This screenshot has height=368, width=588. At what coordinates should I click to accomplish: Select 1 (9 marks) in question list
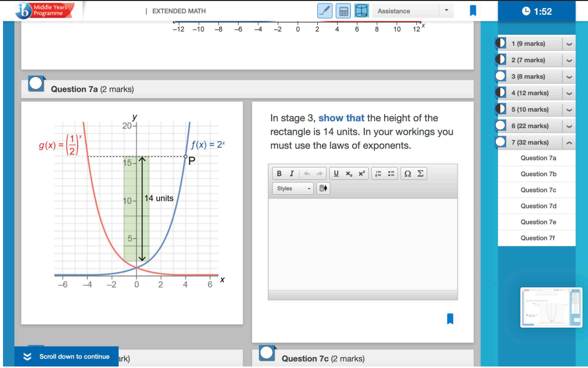tap(528, 44)
